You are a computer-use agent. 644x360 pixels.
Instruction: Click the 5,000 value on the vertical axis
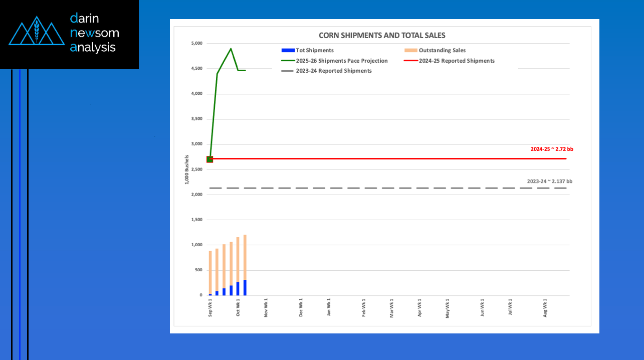click(196, 43)
